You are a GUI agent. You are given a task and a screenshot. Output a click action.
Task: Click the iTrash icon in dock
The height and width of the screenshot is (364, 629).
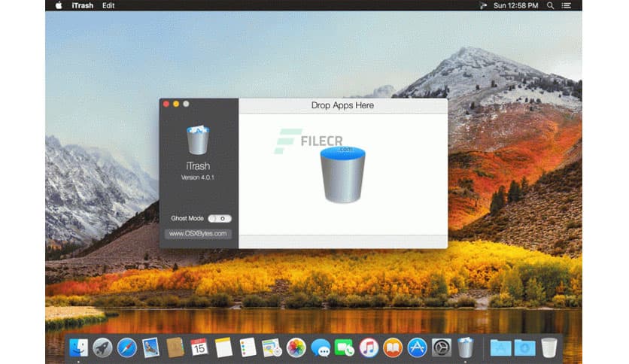(466, 347)
